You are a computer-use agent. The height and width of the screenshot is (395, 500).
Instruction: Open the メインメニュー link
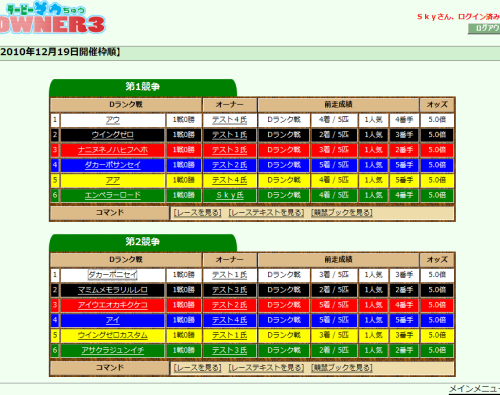[475, 389]
